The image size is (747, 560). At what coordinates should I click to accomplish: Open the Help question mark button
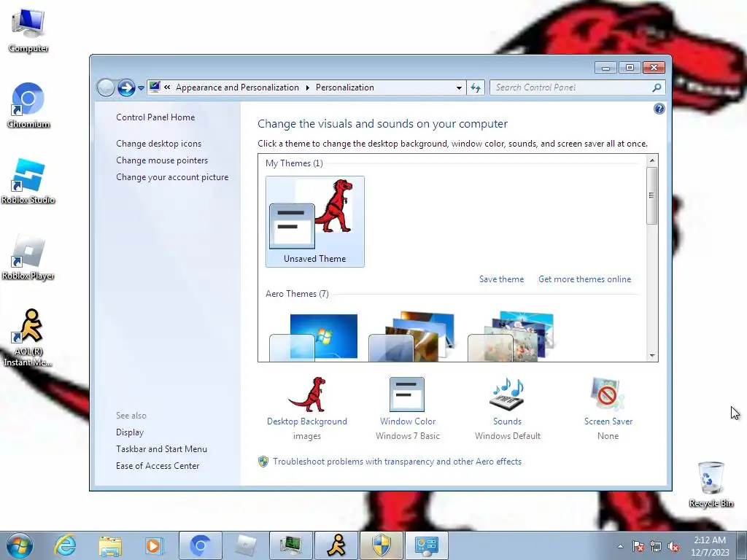659,109
